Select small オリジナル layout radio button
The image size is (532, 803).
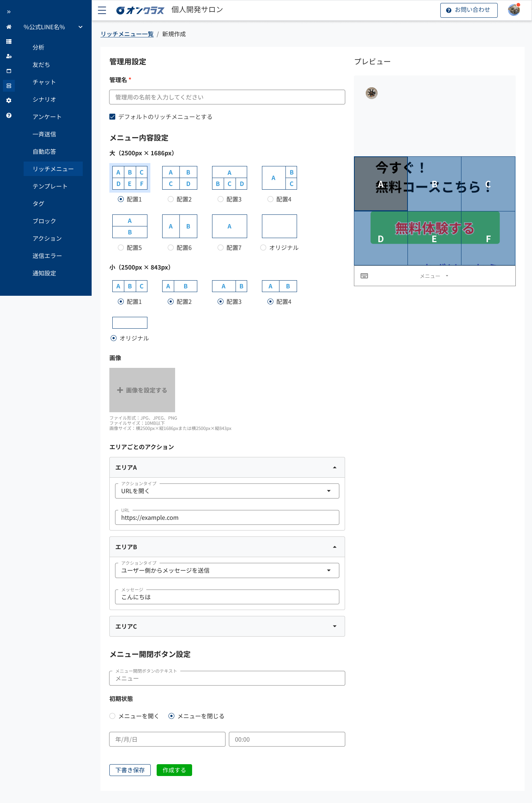point(114,338)
